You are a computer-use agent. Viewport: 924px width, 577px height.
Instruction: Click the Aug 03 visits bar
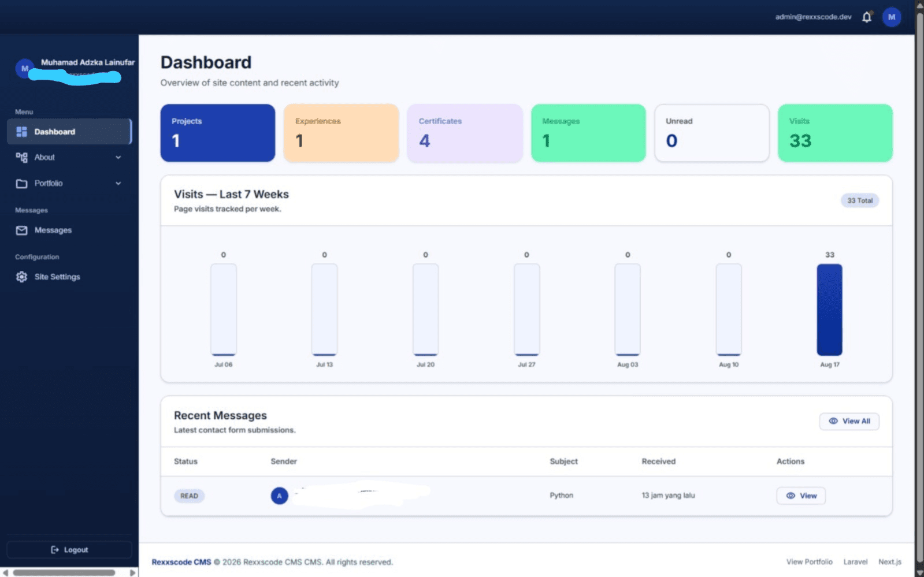(628, 310)
